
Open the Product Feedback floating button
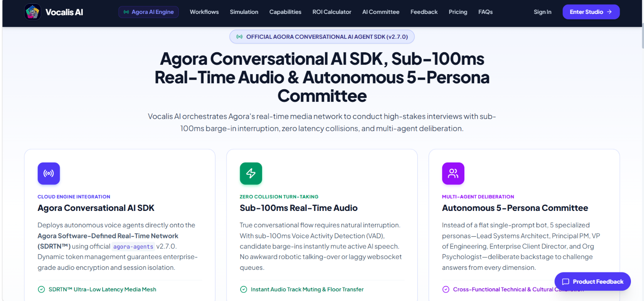(593, 282)
